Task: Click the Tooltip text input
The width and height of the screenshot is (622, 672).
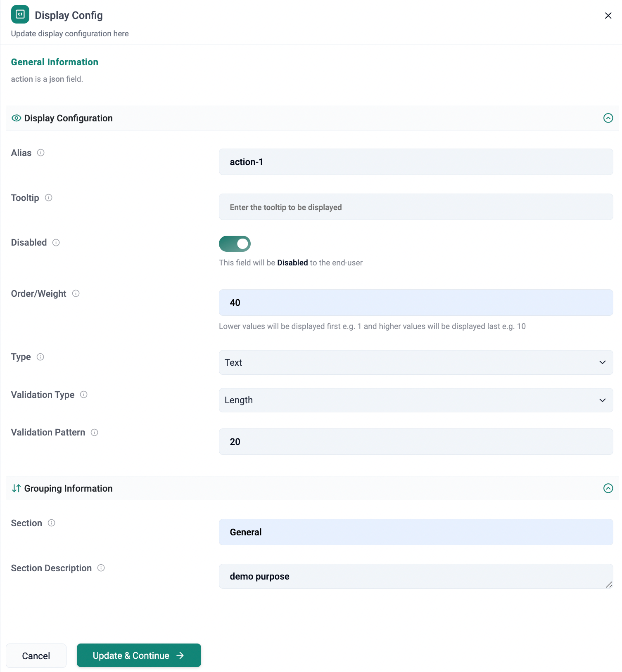Action: pyautogui.click(x=415, y=207)
